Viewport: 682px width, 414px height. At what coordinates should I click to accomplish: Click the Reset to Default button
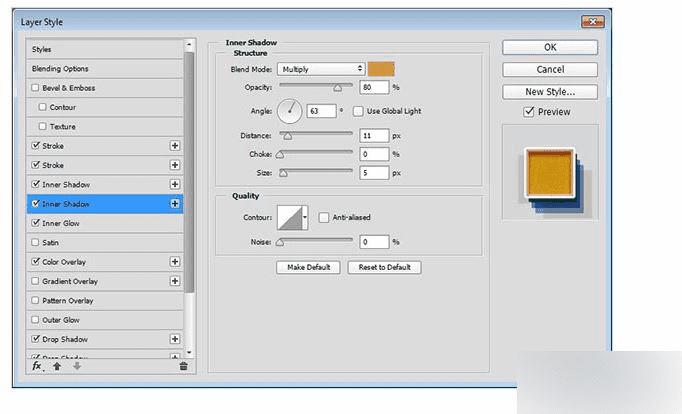tap(384, 267)
